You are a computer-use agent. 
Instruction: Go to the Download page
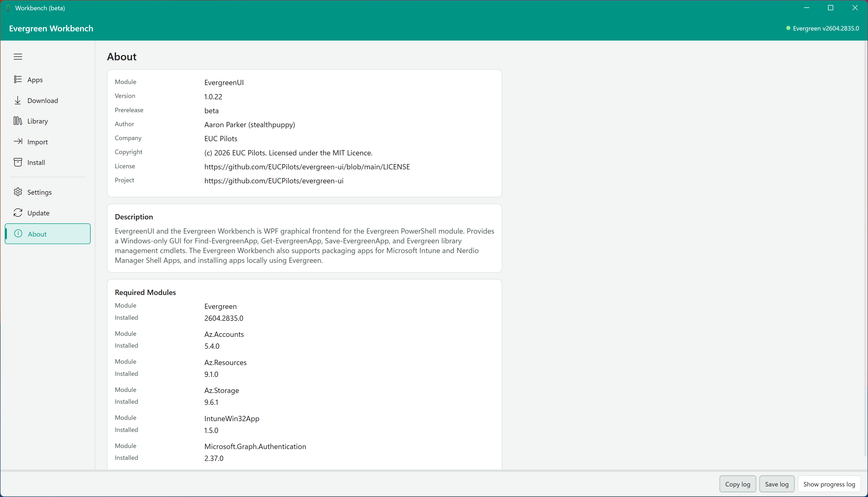[x=48, y=100]
